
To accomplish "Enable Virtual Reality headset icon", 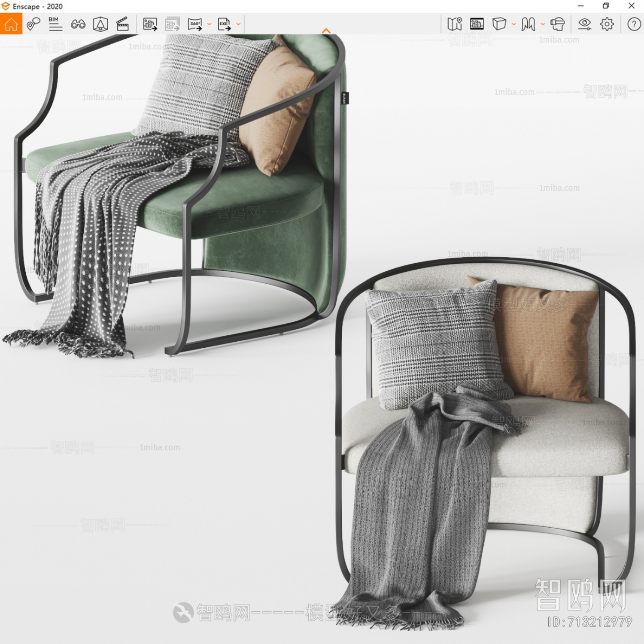I will (558, 24).
